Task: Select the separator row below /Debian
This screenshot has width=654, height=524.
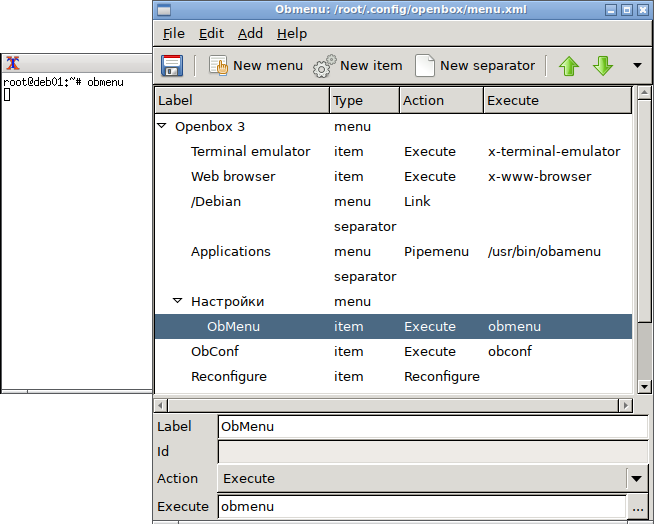Action: [393, 227]
